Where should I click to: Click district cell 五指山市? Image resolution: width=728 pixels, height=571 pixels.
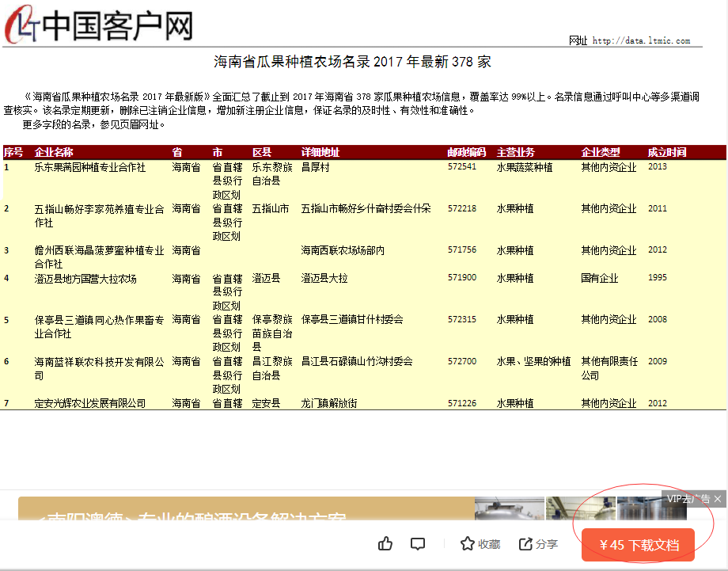tap(271, 208)
